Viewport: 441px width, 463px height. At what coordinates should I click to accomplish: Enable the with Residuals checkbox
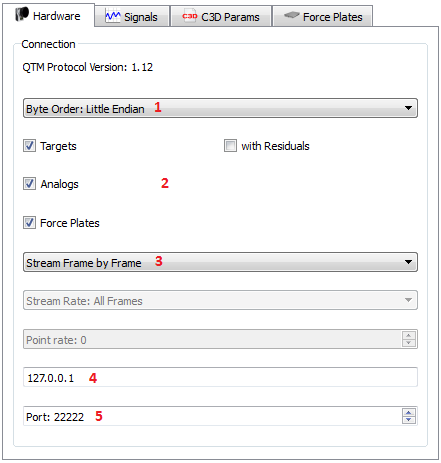[230, 146]
